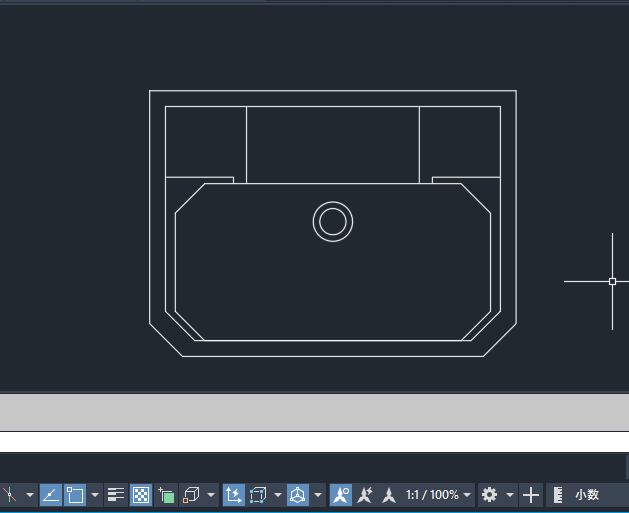The height and width of the screenshot is (513, 629).
Task: Click the gizmo icon
Action: pyautogui.click(x=298, y=495)
